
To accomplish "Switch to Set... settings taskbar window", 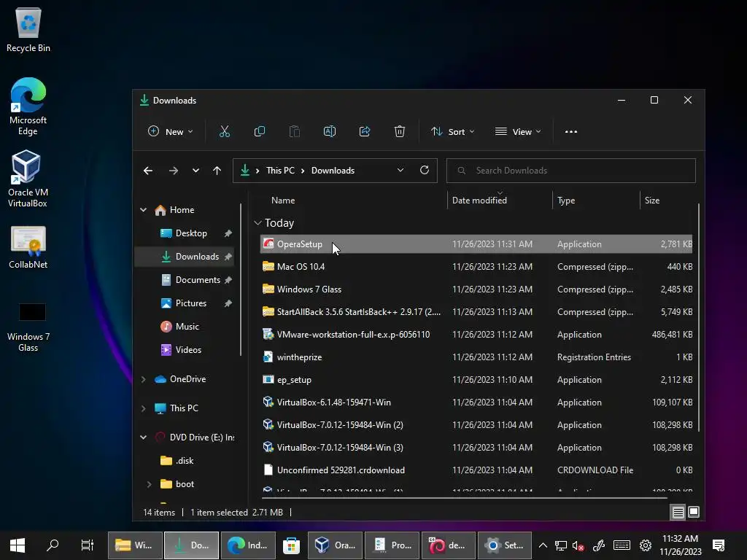I will [x=505, y=545].
